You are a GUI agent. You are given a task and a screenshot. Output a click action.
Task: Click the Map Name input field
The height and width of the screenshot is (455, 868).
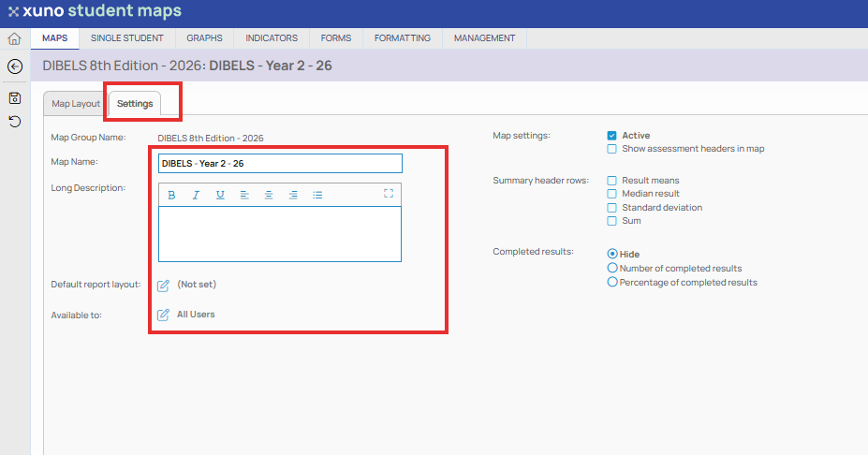click(x=280, y=163)
